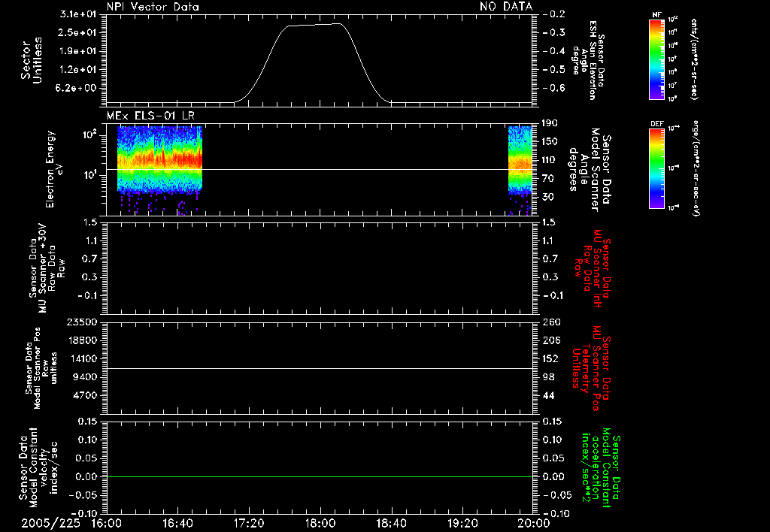
Task: Click the '17:20' time axis label
Action: (249, 523)
